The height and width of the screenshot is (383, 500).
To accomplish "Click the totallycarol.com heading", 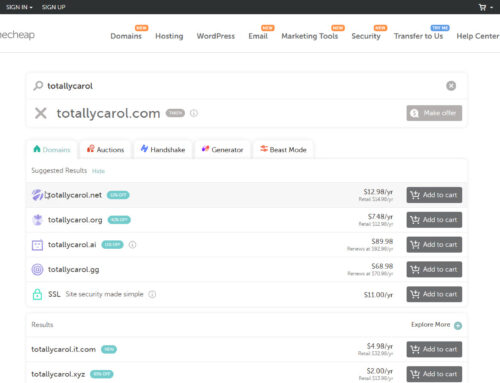I will tap(108, 113).
